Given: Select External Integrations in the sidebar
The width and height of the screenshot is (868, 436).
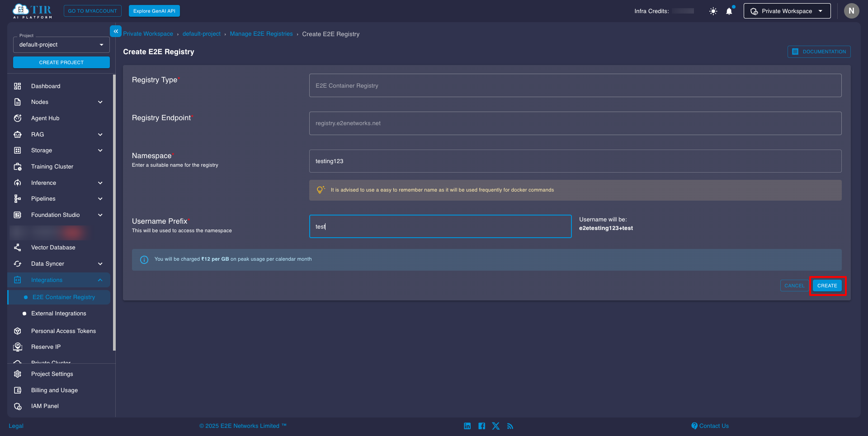Looking at the screenshot, I should pos(58,314).
